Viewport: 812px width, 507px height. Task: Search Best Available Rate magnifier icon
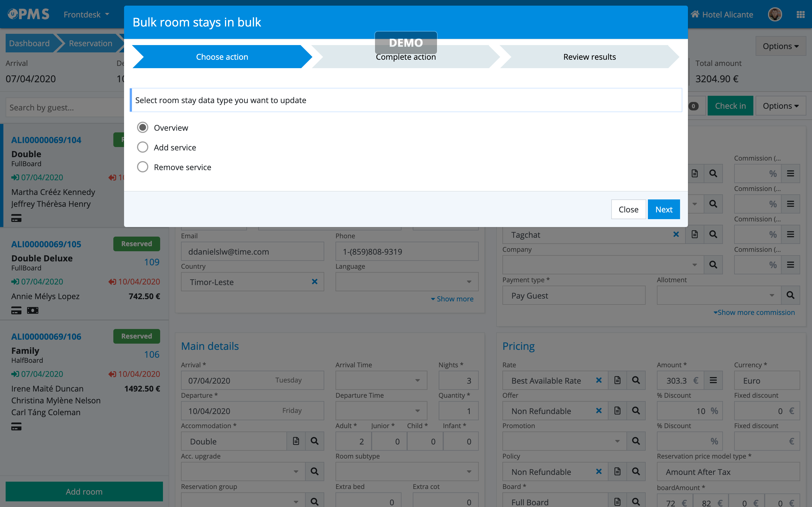(636, 380)
